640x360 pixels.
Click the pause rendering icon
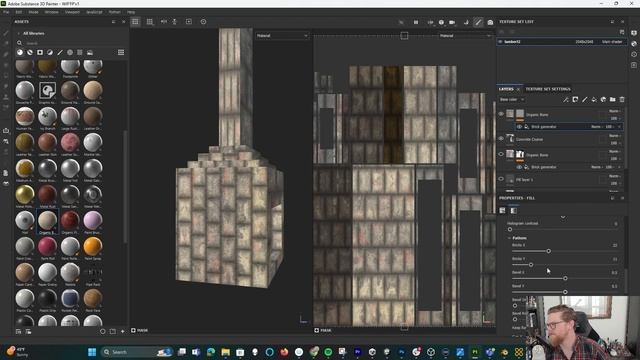(x=416, y=22)
